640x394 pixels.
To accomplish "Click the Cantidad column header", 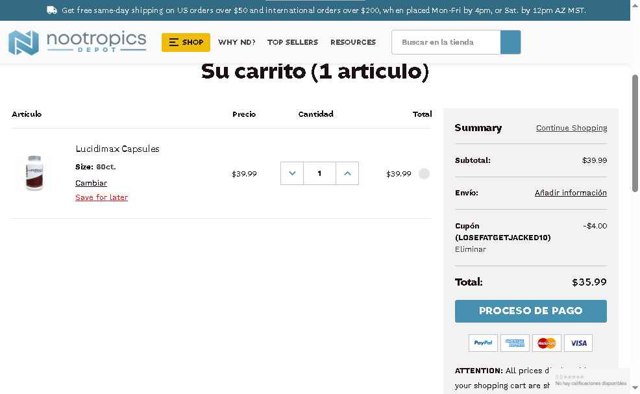I will pos(316,114).
